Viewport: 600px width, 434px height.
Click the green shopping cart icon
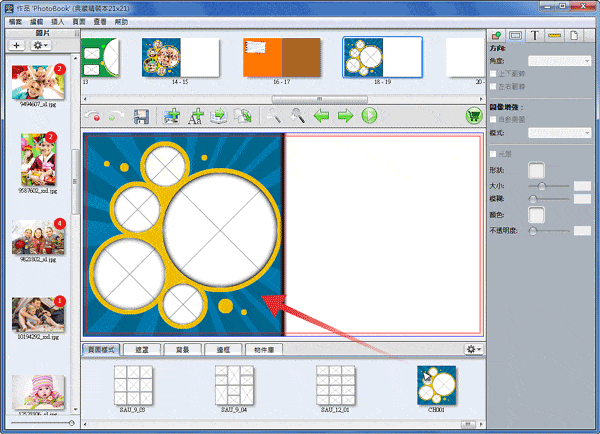[473, 116]
